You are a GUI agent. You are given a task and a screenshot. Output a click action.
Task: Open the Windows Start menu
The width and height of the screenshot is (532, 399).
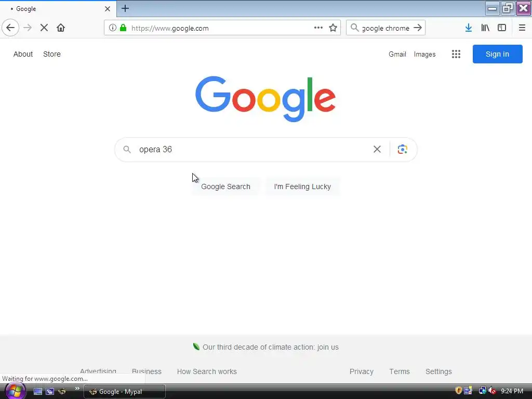click(x=15, y=391)
